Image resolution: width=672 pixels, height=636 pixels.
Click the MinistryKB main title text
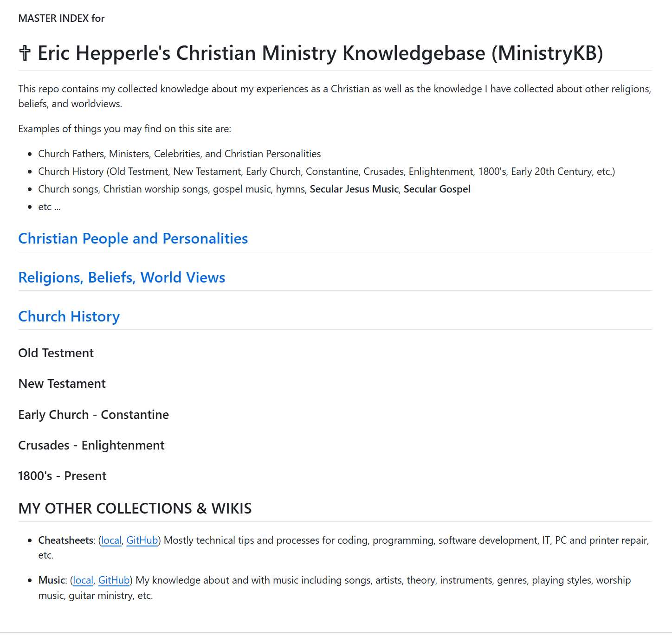coord(320,53)
